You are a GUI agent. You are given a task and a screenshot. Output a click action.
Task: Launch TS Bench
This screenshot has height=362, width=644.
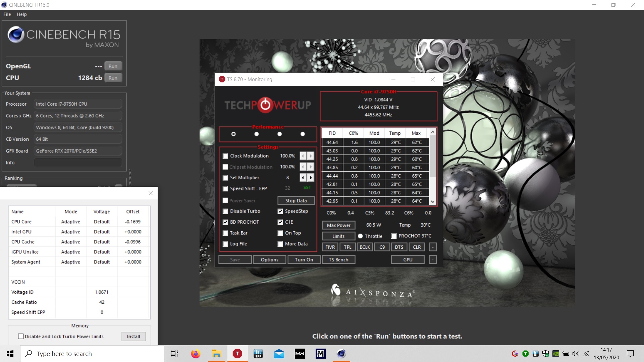338,259
